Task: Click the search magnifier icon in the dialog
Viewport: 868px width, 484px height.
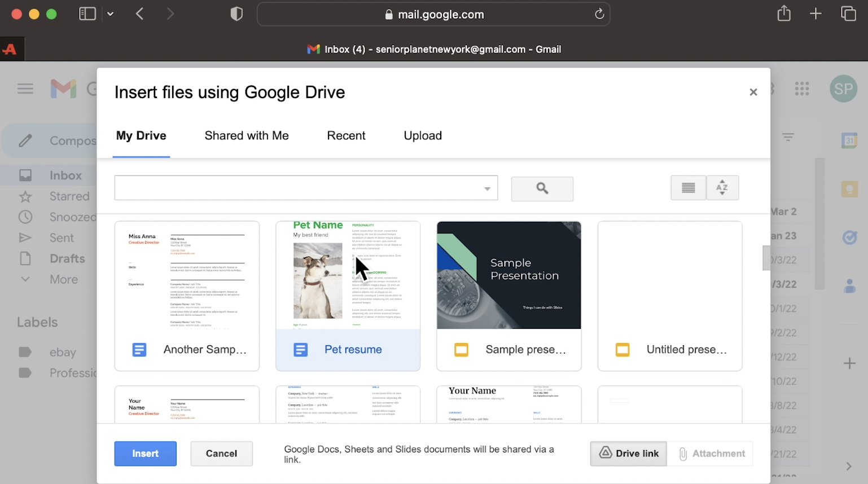Action: 541,188
